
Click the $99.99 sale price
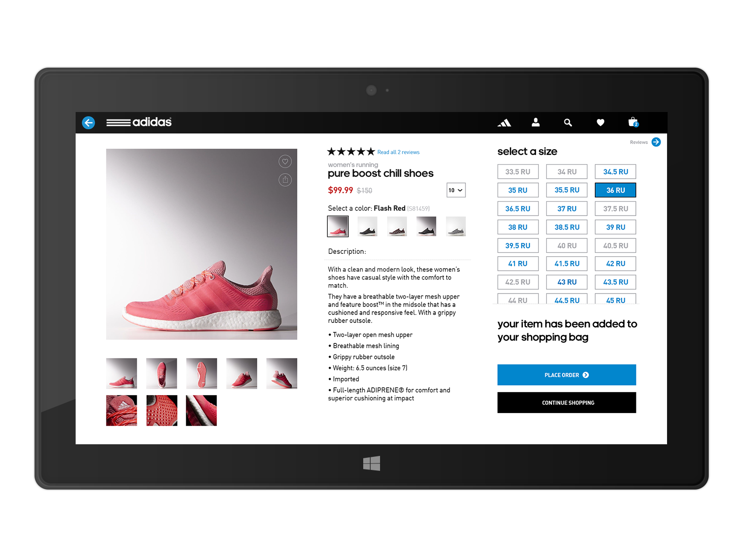point(340,190)
